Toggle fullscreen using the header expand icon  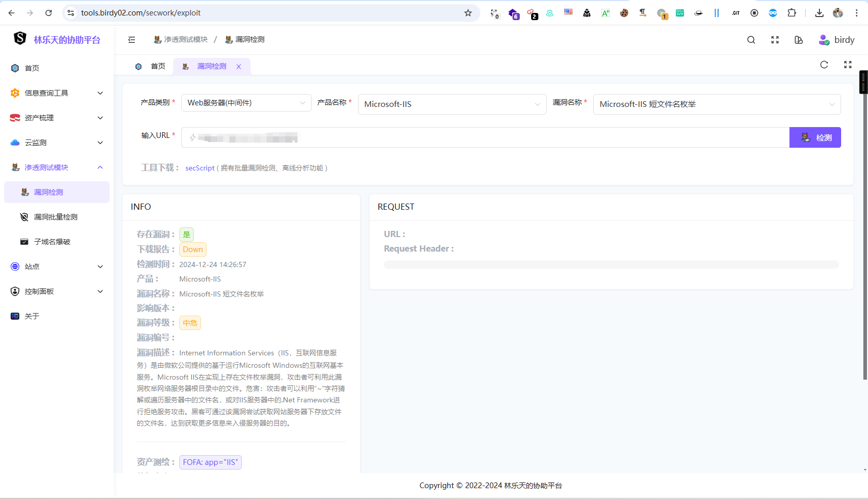coord(775,40)
